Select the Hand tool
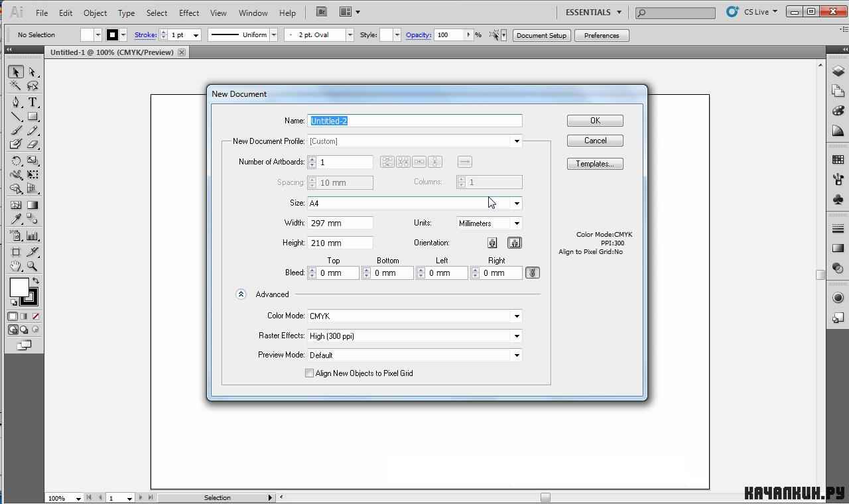The image size is (849, 504). point(16,267)
